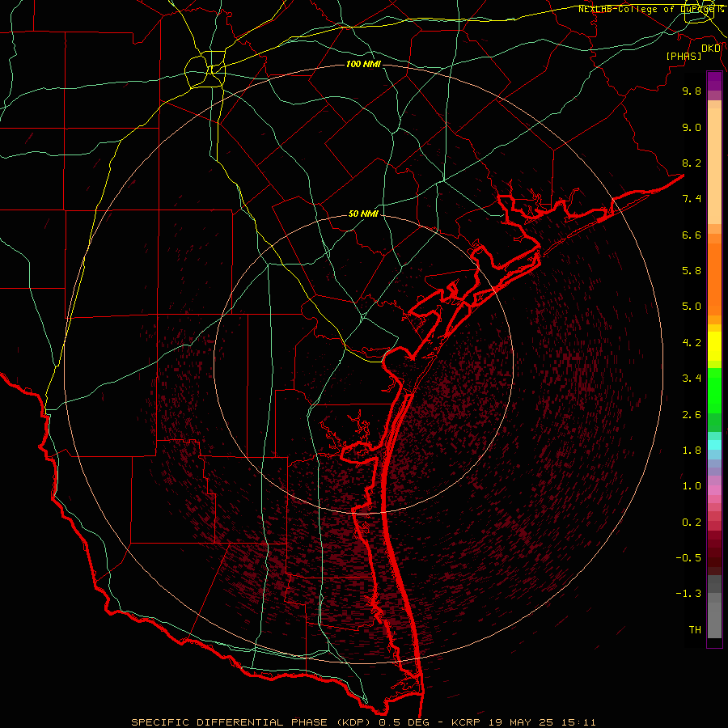Click the 9.8 scale value

tap(692, 91)
